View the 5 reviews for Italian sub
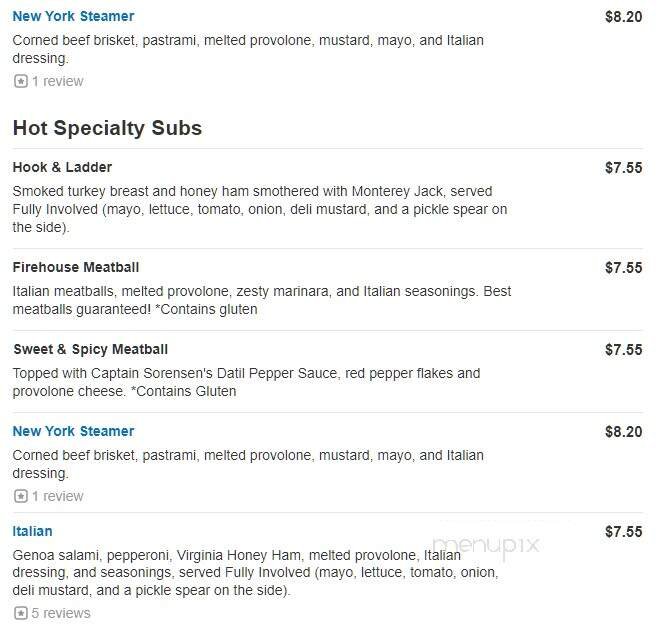The image size is (665, 628). (x=61, y=613)
